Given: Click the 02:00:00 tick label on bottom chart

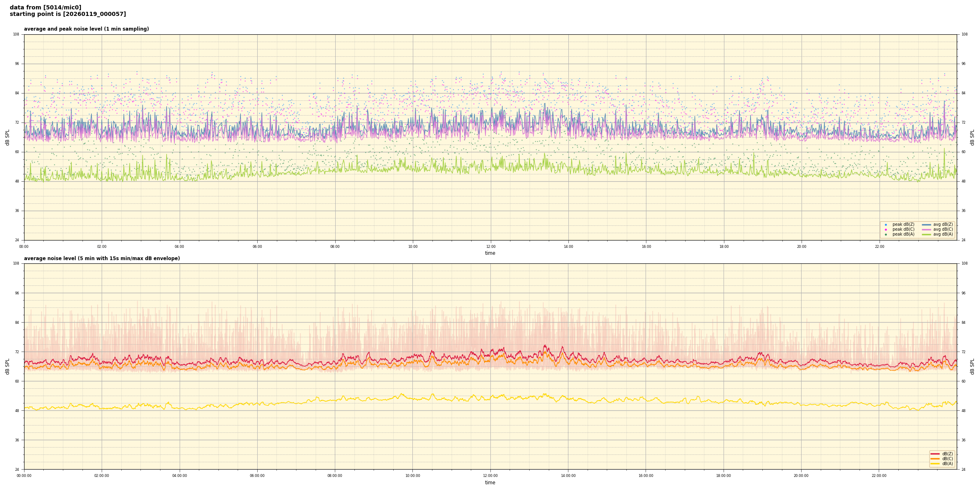Looking at the screenshot, I should 102,476.
